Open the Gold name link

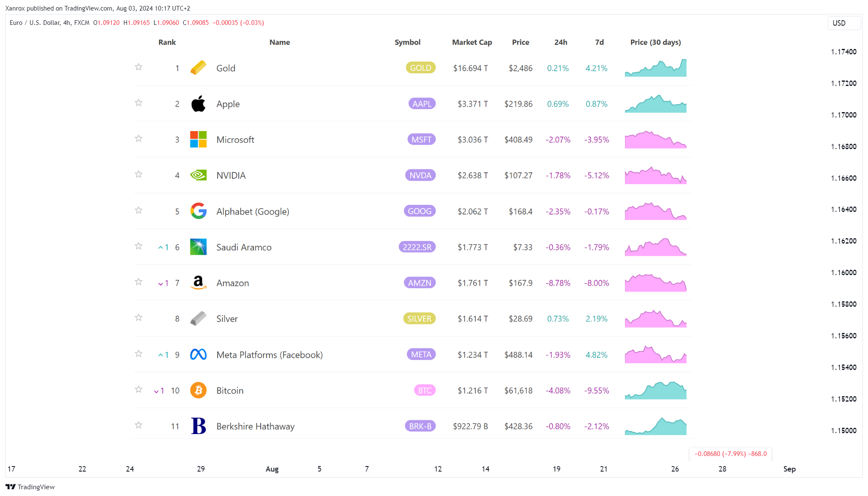pos(226,68)
